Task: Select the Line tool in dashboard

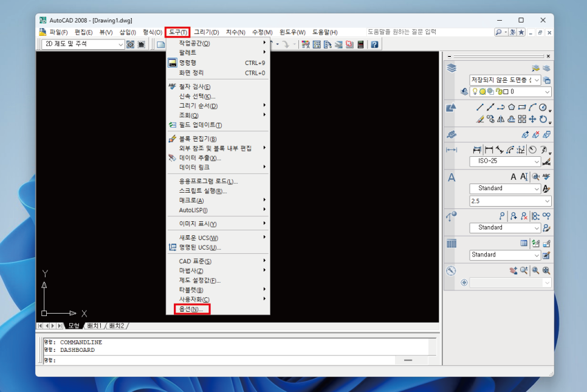Action: [x=479, y=108]
